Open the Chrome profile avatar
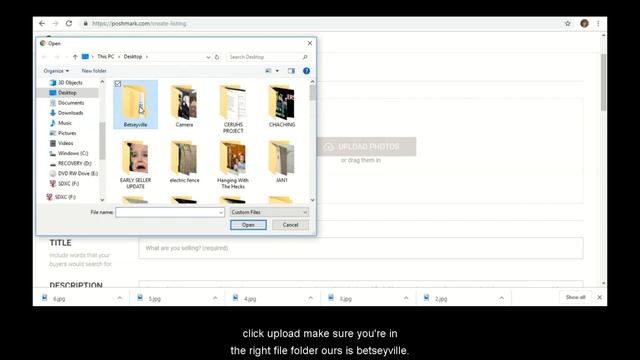 point(584,24)
